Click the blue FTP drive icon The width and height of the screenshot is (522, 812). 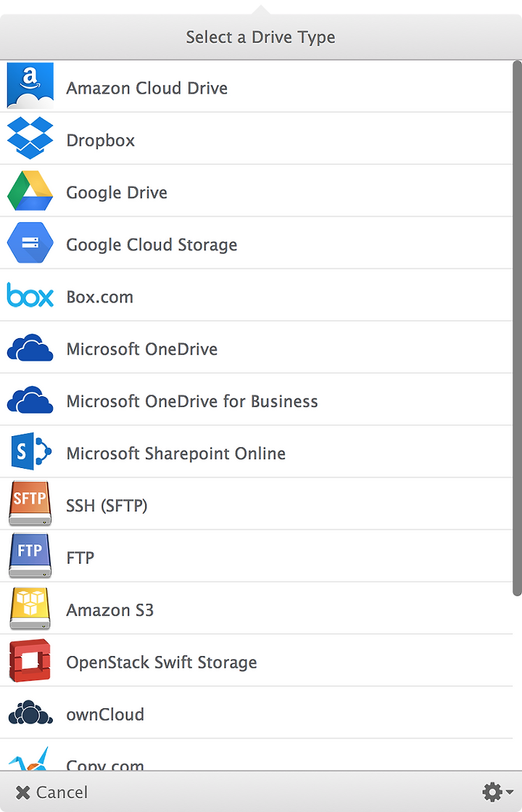click(30, 556)
